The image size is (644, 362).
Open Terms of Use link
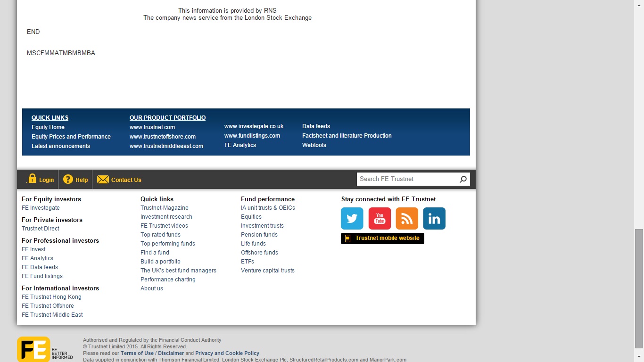(137, 353)
